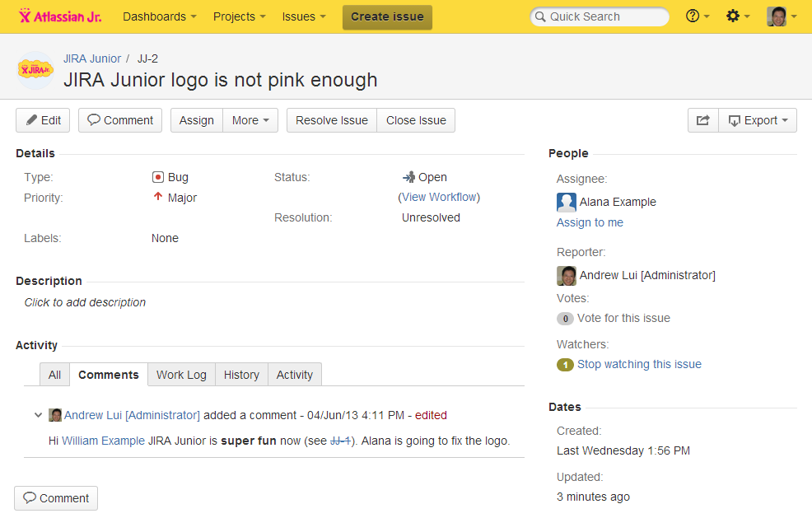
Task: Select the Comments tab
Action: coord(109,375)
